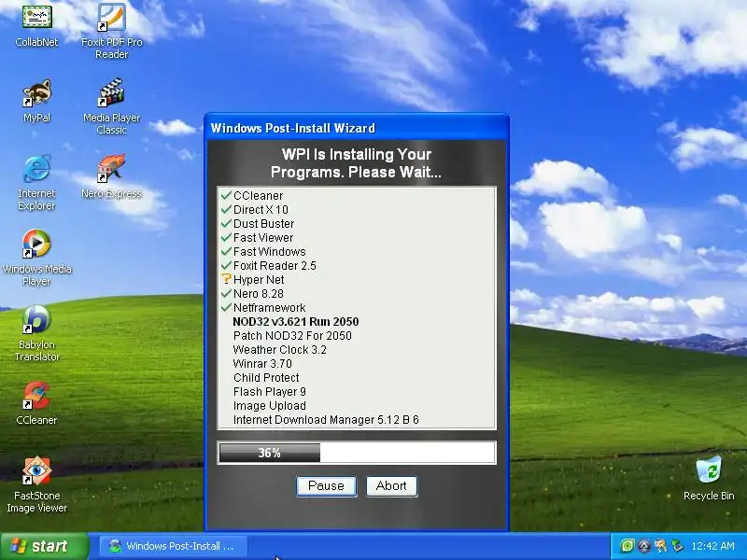This screenshot has height=560, width=747.
Task: Select 'Weather Clock 3.2' list entry
Action: (x=279, y=349)
